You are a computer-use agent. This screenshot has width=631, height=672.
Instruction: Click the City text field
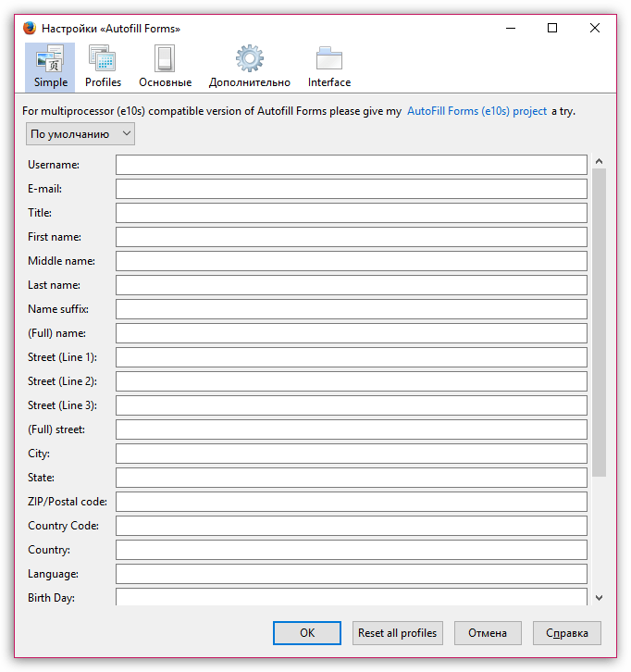coord(351,454)
